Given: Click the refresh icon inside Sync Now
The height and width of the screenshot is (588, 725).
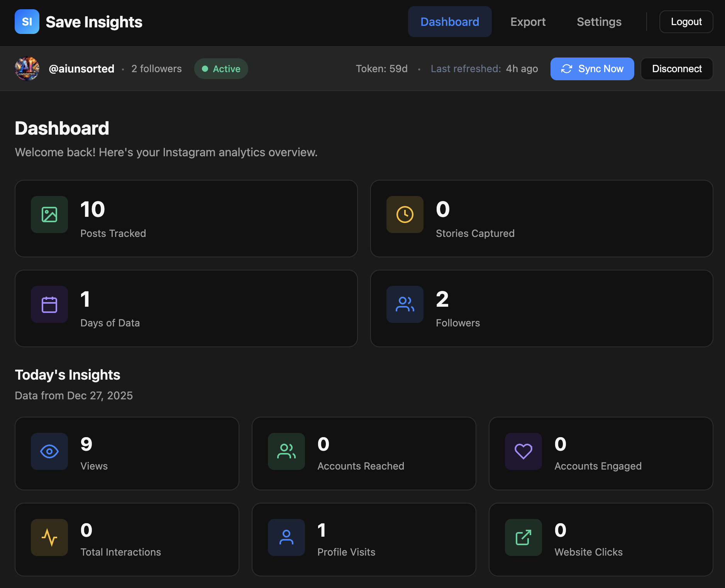Looking at the screenshot, I should click(x=567, y=69).
